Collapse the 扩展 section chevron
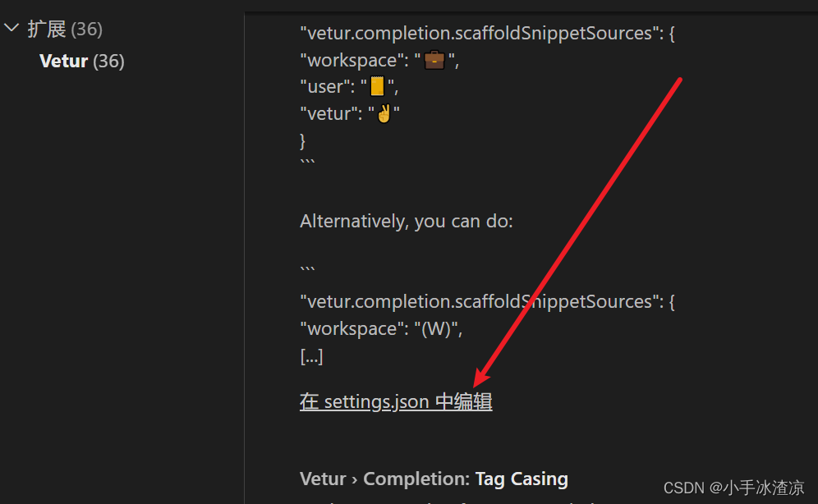The width and height of the screenshot is (818, 504). [x=11, y=28]
